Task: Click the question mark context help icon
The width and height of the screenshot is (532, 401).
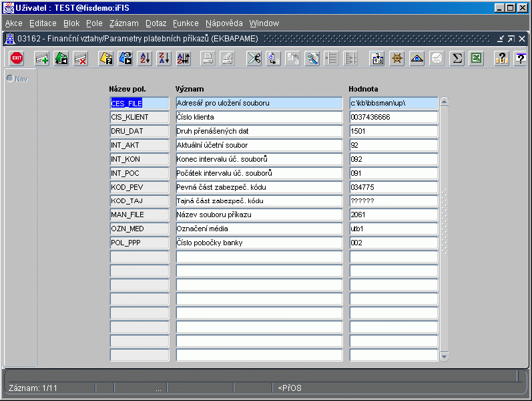Action: (x=521, y=58)
